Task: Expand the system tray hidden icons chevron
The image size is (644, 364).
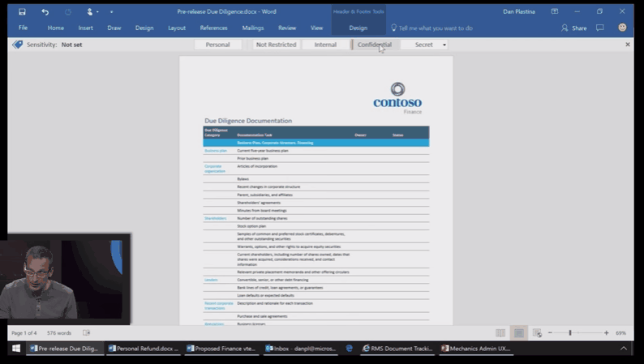Action: pos(624,349)
